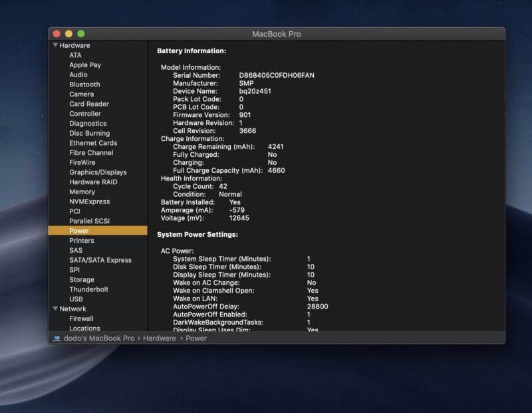Click the laptop icon in the path bar
Viewport: 532px width, 413px height.
[x=57, y=339]
